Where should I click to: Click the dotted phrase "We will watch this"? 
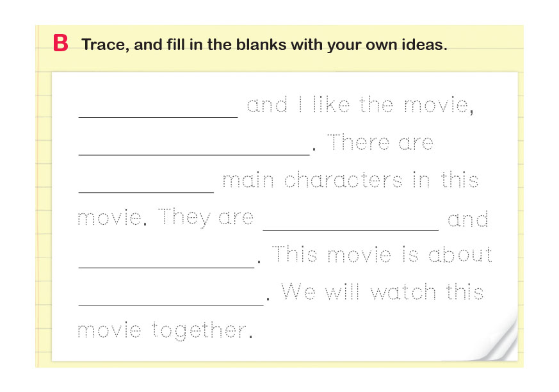pyautogui.click(x=382, y=293)
